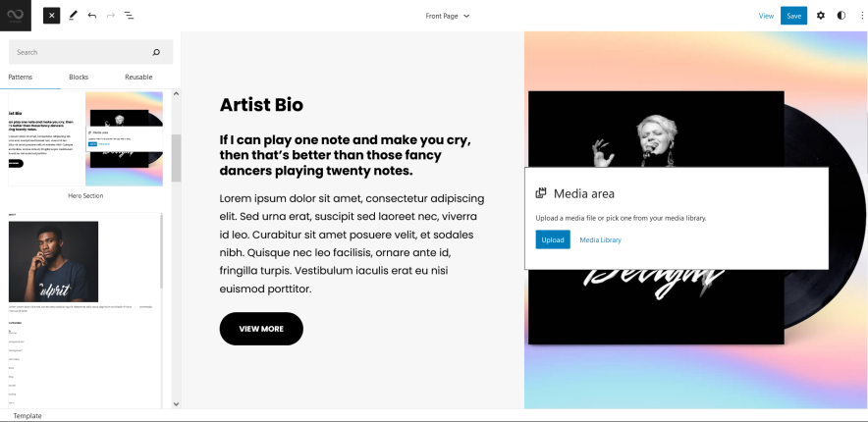
Task: Toggle the Styles half-circle icon
Action: point(841,16)
